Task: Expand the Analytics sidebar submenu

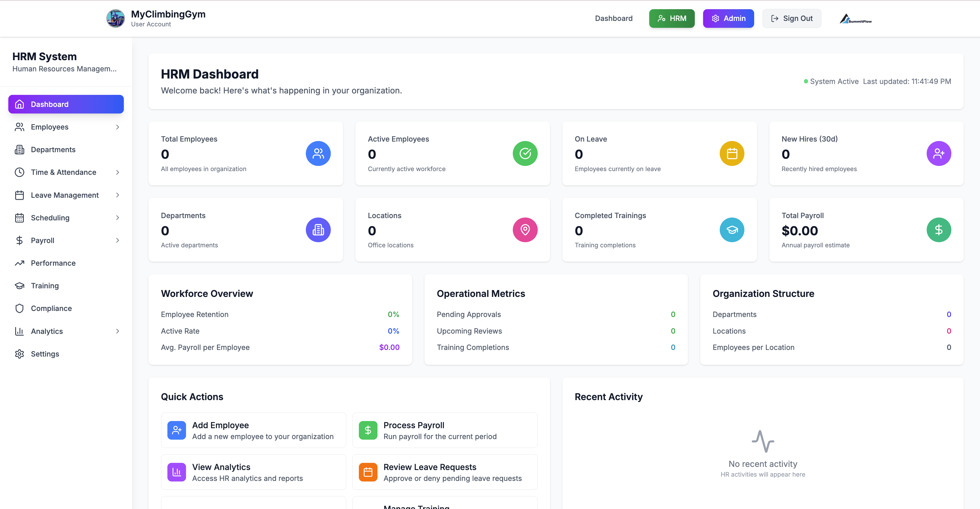Action: tap(117, 331)
